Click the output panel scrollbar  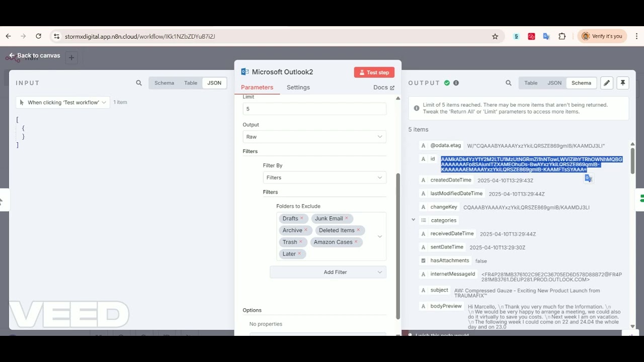point(632,161)
